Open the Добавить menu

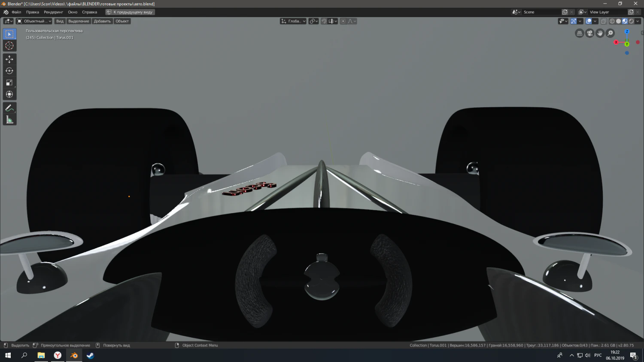point(102,21)
